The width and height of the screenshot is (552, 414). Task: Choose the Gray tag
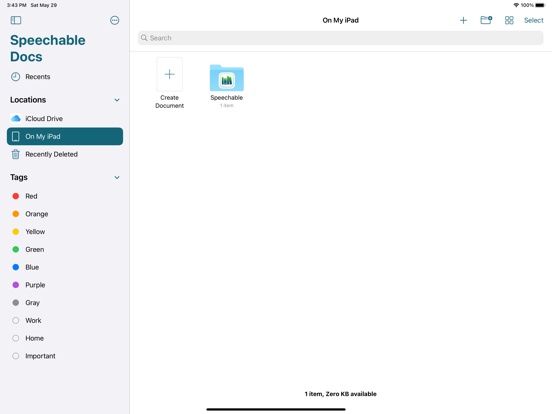click(65, 303)
